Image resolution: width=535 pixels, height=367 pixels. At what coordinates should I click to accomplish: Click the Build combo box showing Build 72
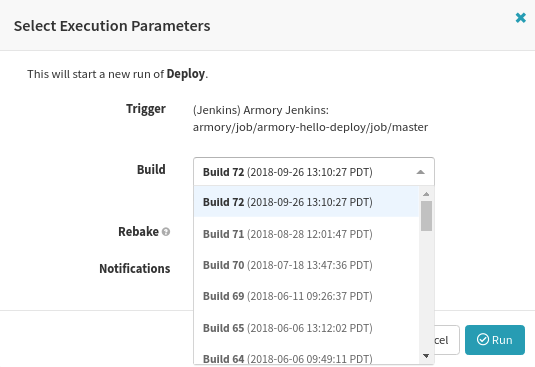[x=314, y=172]
